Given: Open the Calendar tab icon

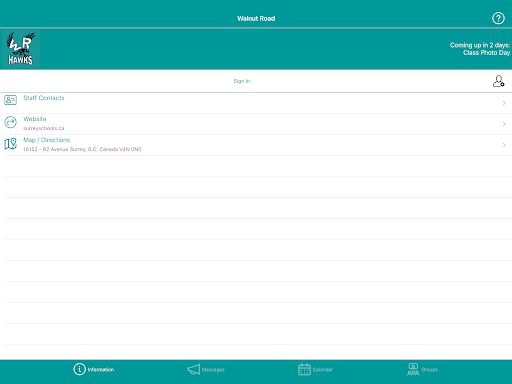Looking at the screenshot, I should [x=304, y=369].
